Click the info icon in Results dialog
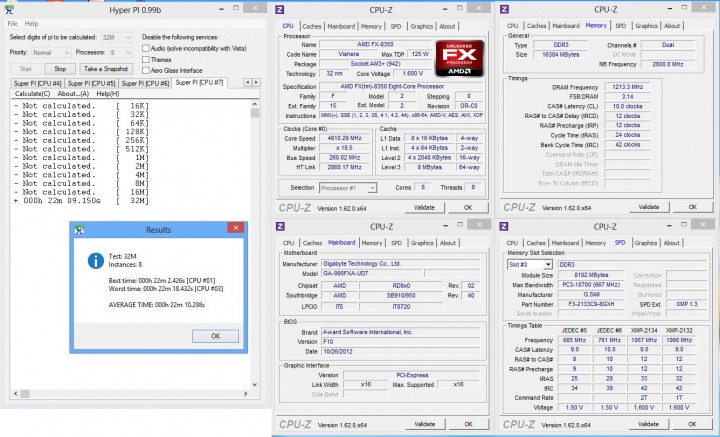The width and height of the screenshot is (720, 437). point(96,261)
